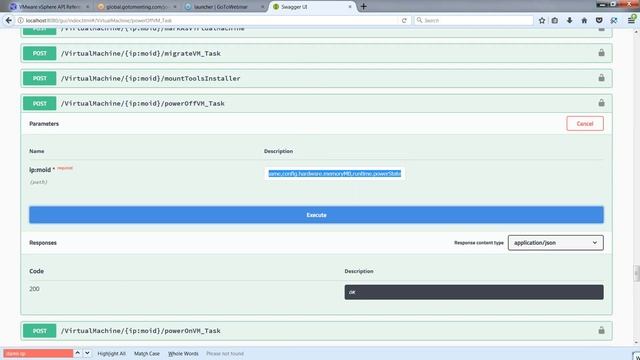640x360 pixels.
Task: Click the Parameters section heading
Action: tap(44, 124)
